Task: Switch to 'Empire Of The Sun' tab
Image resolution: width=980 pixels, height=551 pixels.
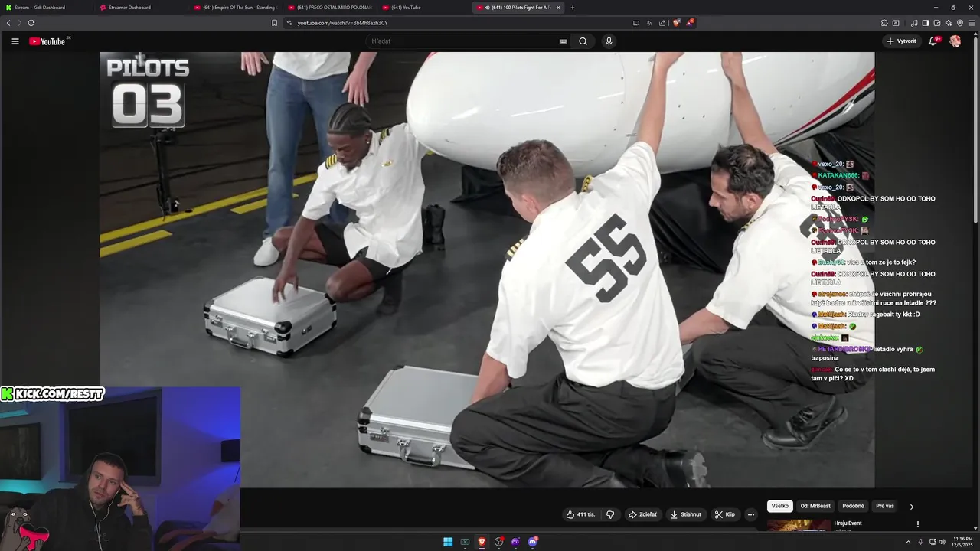Action: (x=234, y=8)
